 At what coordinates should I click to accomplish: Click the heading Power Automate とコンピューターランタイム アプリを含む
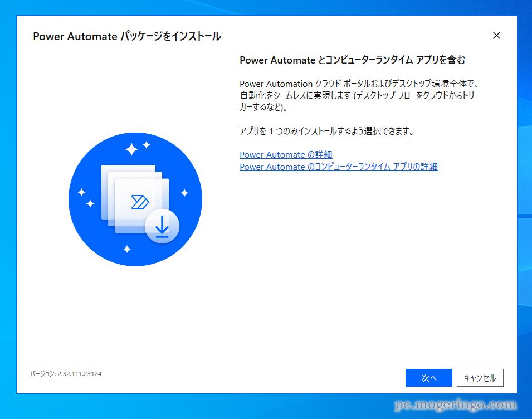(x=352, y=60)
